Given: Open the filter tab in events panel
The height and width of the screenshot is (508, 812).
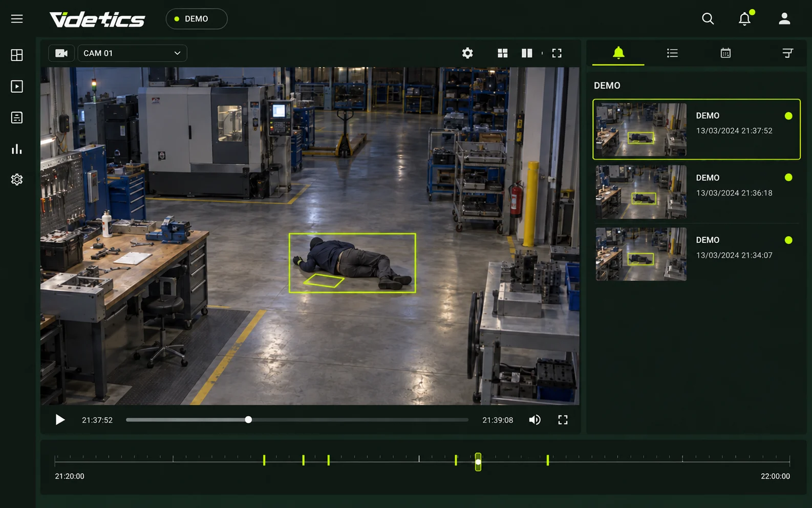Looking at the screenshot, I should (x=788, y=53).
